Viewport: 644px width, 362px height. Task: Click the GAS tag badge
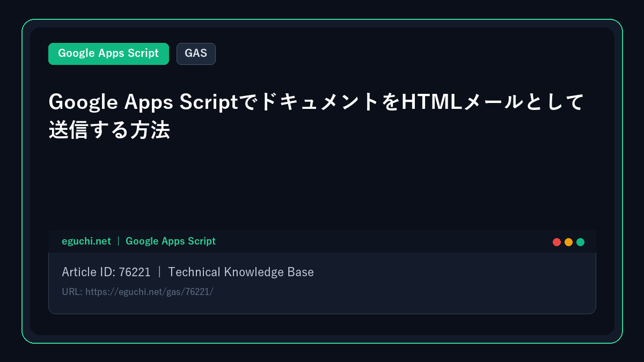coord(196,54)
